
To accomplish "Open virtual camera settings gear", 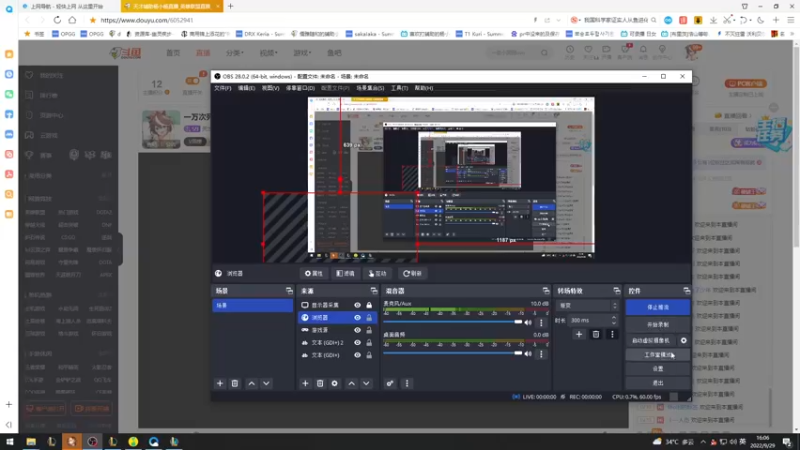I will point(684,340).
